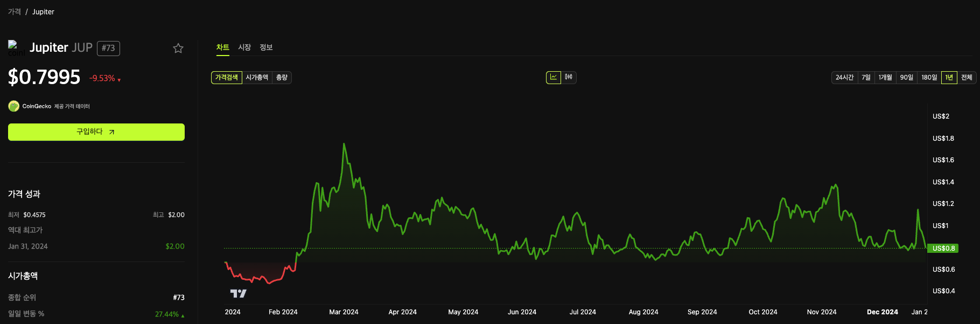Show 총량 volume chart mode

tap(282, 78)
